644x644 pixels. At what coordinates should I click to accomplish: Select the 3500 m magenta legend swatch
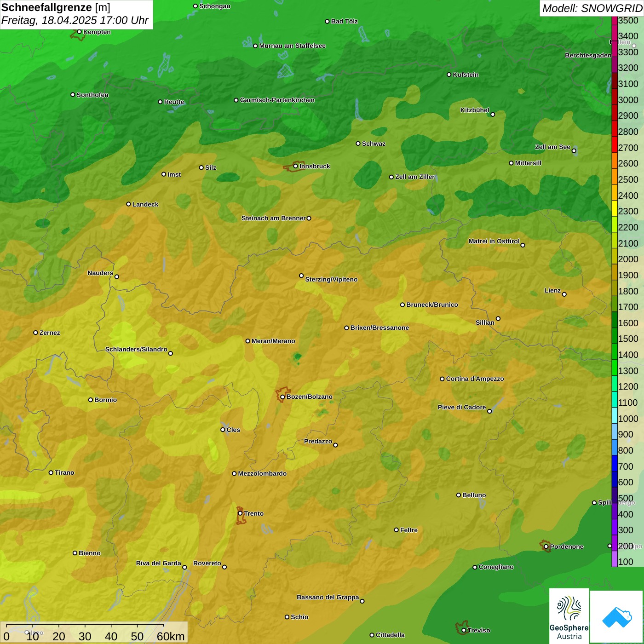pos(615,21)
